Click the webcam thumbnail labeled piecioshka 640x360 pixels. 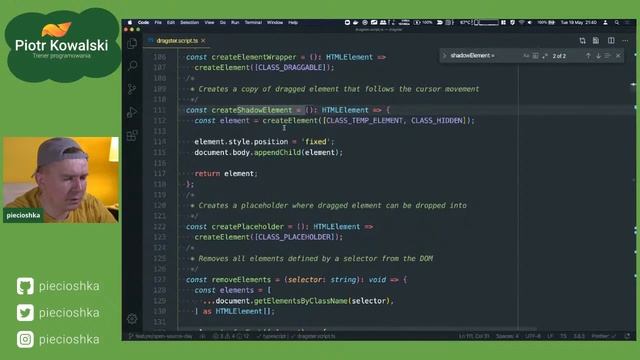coord(61,180)
